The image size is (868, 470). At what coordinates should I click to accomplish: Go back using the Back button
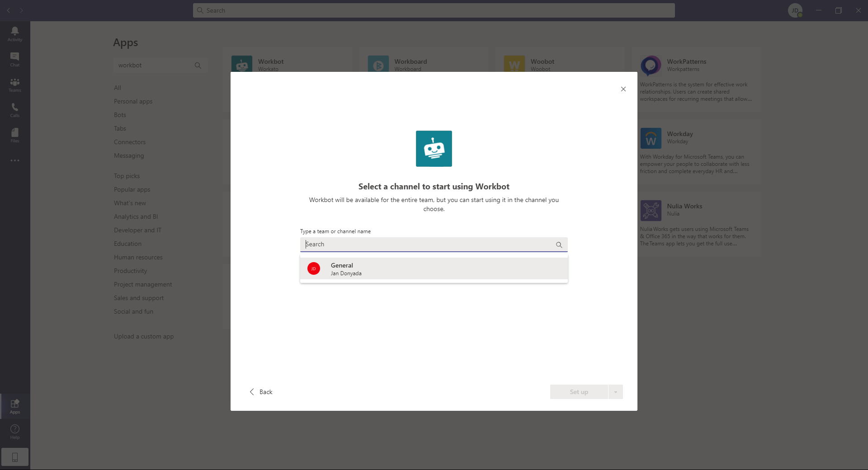coord(261,392)
